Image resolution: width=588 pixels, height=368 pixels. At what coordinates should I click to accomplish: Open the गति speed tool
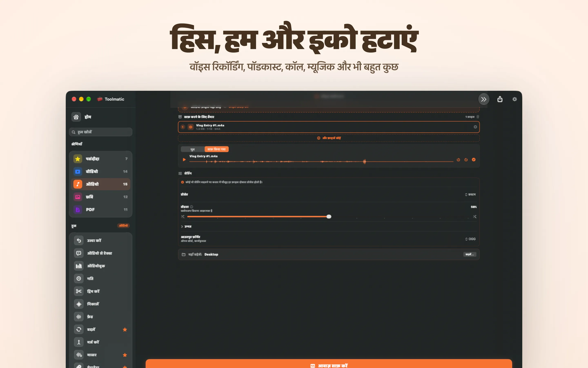101,278
